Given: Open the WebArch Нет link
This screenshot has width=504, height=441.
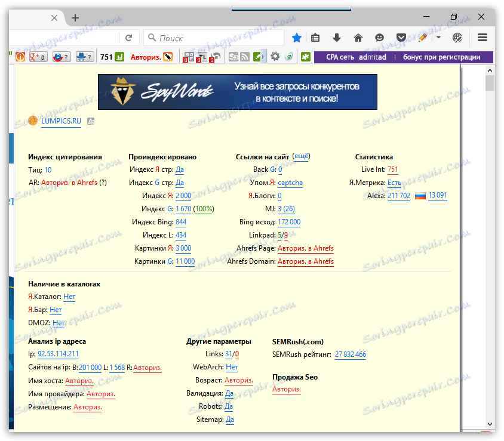Looking at the screenshot, I should pyautogui.click(x=232, y=367).
